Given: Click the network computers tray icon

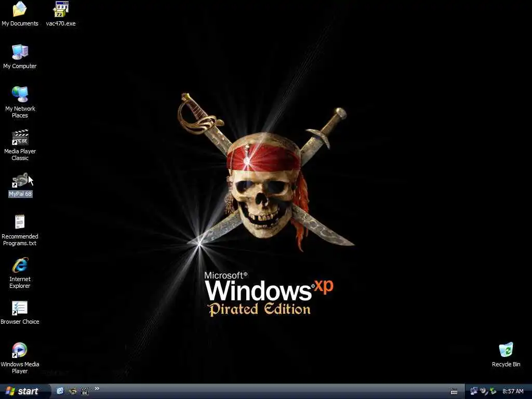Looking at the screenshot, I should pos(474,391).
